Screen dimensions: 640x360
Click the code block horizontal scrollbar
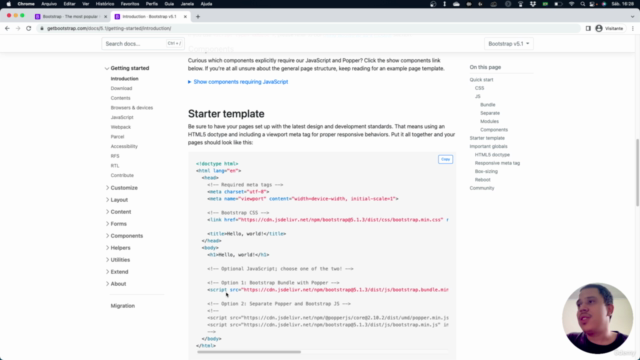coord(249,352)
